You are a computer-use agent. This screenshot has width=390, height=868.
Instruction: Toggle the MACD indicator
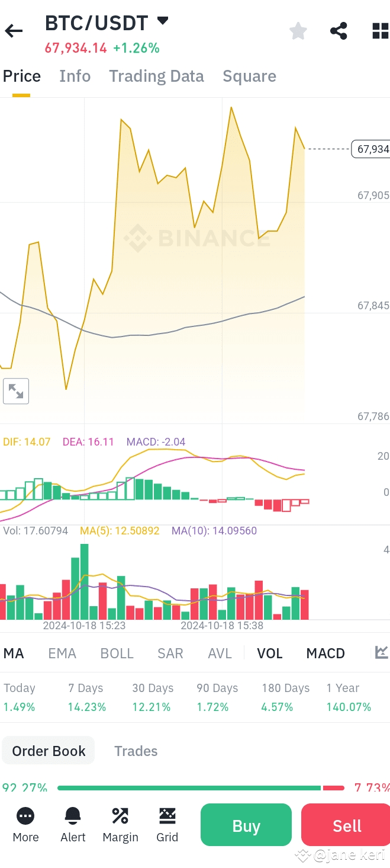click(x=325, y=654)
